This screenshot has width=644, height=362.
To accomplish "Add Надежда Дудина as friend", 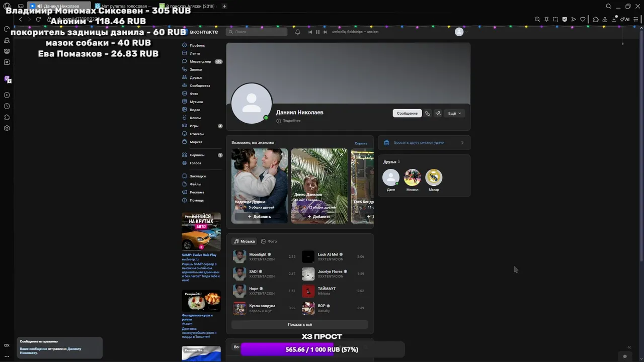I will 259,216.
